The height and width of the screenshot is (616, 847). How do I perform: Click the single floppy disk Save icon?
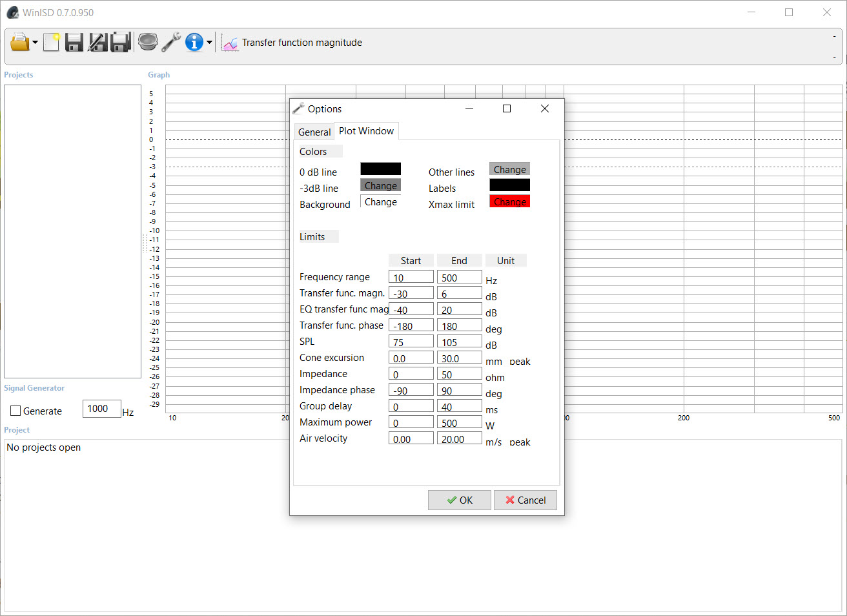[x=74, y=43]
